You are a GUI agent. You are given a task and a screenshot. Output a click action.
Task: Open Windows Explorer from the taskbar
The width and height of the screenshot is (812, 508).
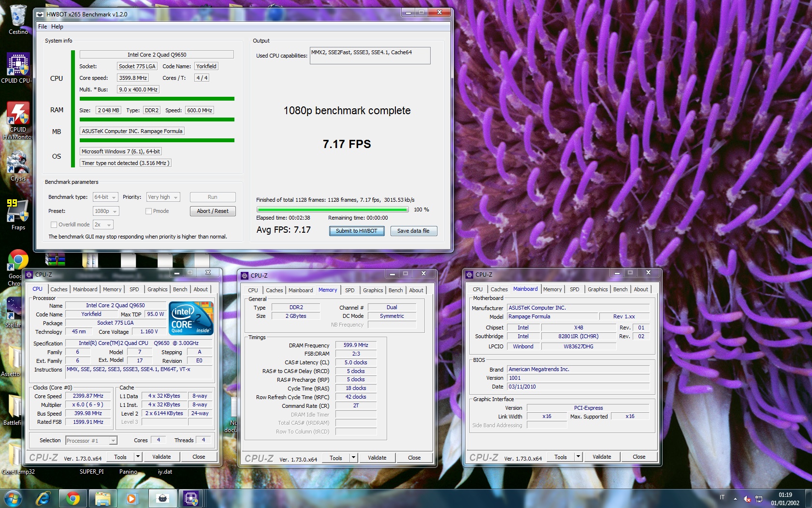tap(102, 498)
